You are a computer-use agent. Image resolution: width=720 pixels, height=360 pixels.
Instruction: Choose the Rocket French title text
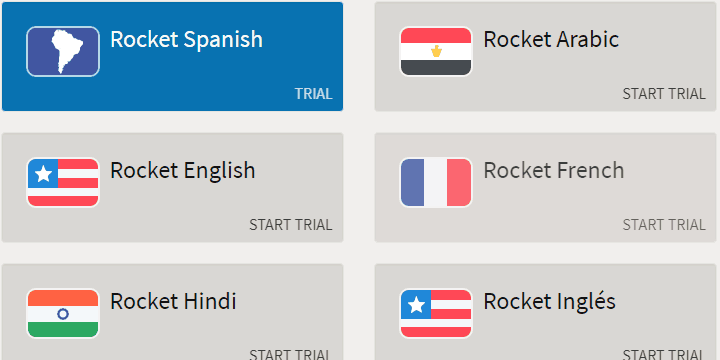[554, 171]
